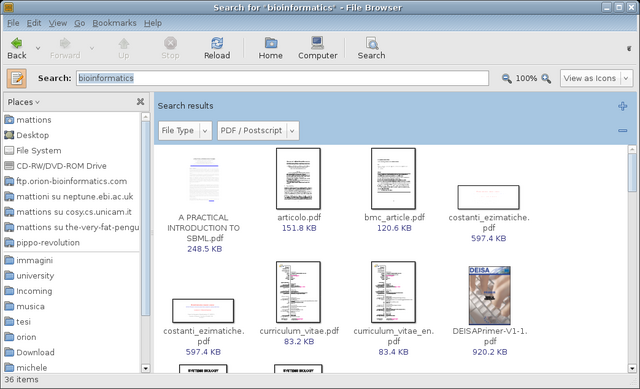Go back with the Back arrow icon

17,43
